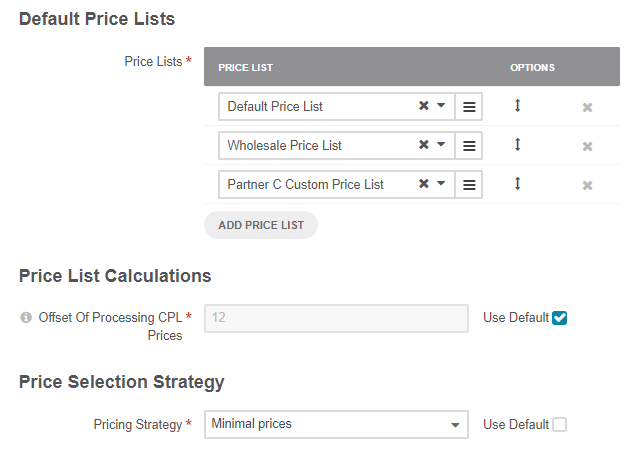The image size is (639, 449).
Task: Clear the Partner C Custom Price List selection
Action: (x=423, y=184)
